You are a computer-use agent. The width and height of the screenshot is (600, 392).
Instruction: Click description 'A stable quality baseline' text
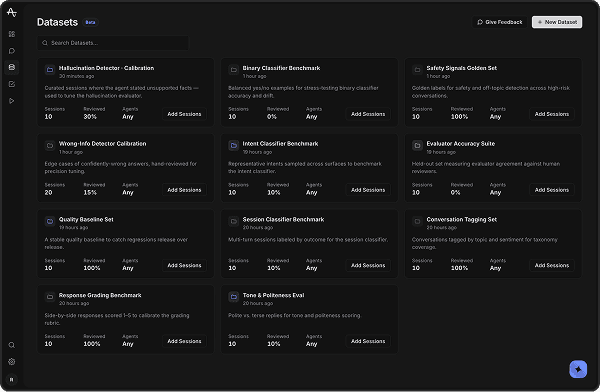click(116, 243)
